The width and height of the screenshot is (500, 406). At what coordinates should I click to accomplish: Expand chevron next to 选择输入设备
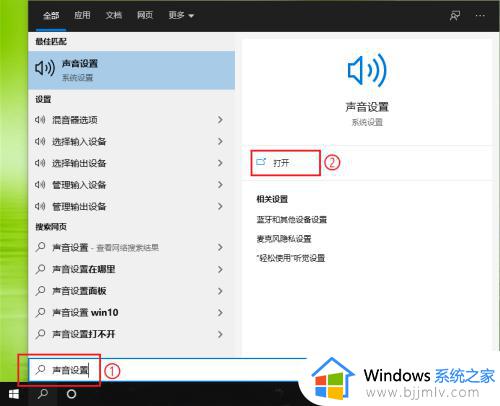click(220, 141)
